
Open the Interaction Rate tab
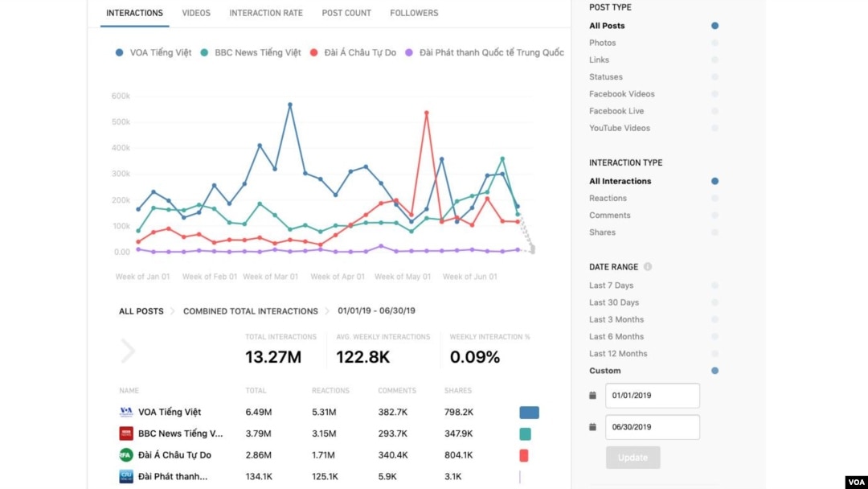coord(266,13)
